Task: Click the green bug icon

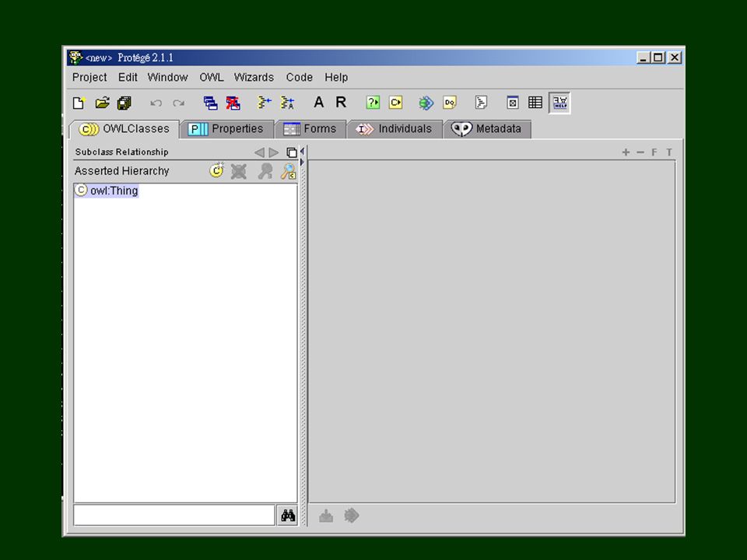Action: click(x=426, y=103)
